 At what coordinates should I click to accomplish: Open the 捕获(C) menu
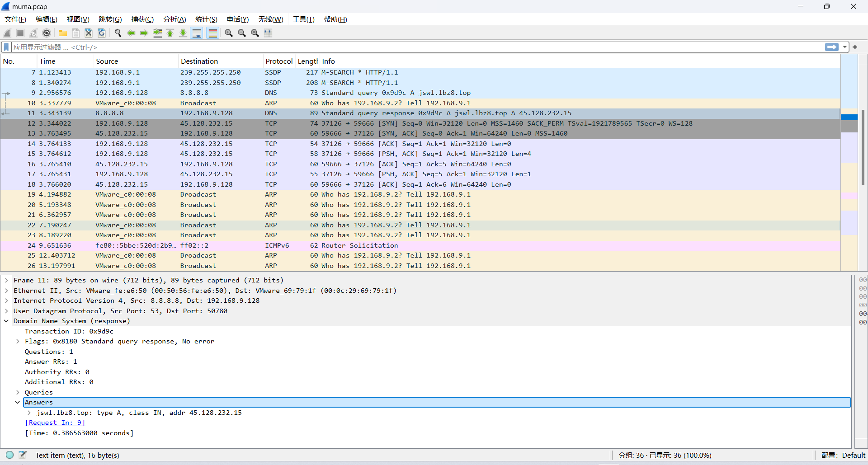(142, 19)
